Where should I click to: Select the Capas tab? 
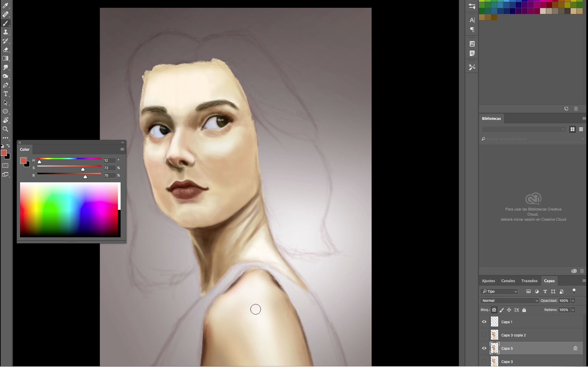(x=549, y=281)
